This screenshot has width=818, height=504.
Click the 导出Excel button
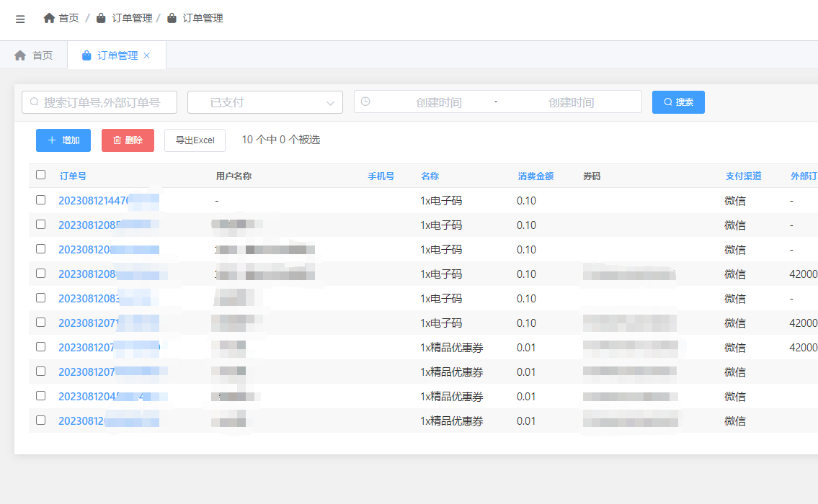195,140
